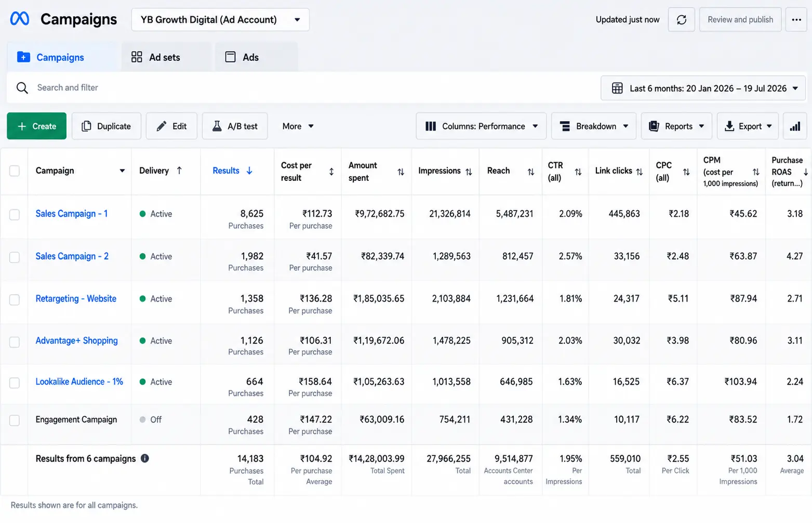The height and width of the screenshot is (523, 812).
Task: Open the Sales Campaign - 2 link
Action: pos(72,256)
